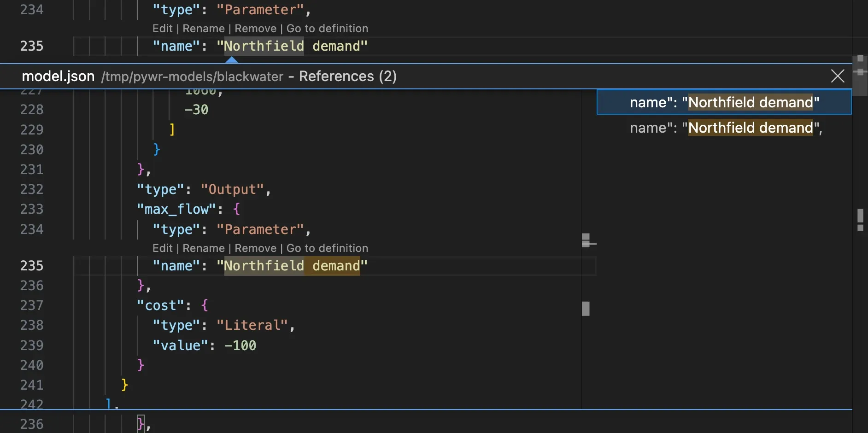Click the Edit code lens above the References header
This screenshot has height=433, width=868.
click(162, 29)
